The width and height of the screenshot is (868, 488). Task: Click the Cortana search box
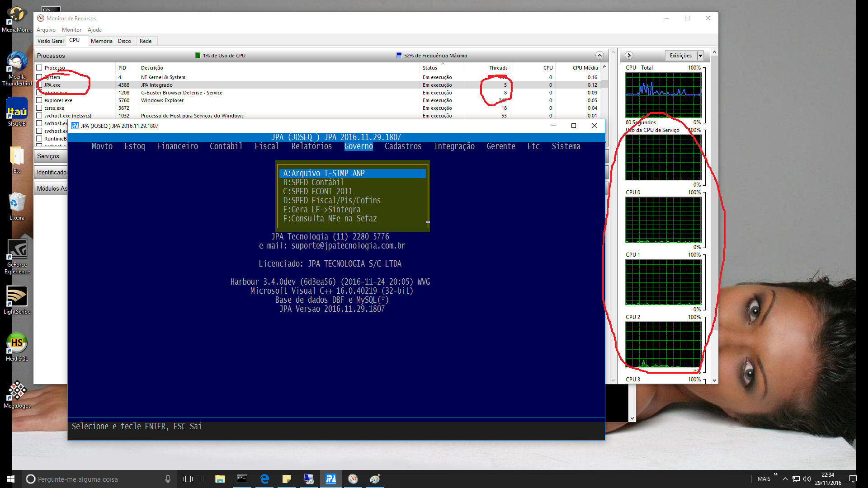(90, 479)
